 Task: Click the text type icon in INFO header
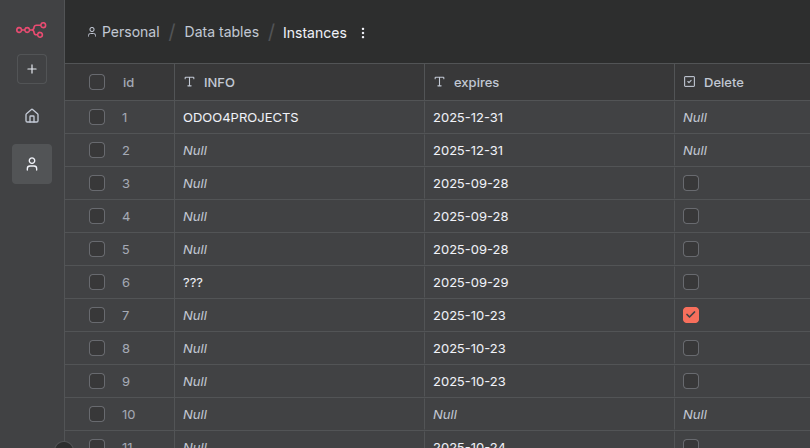190,82
